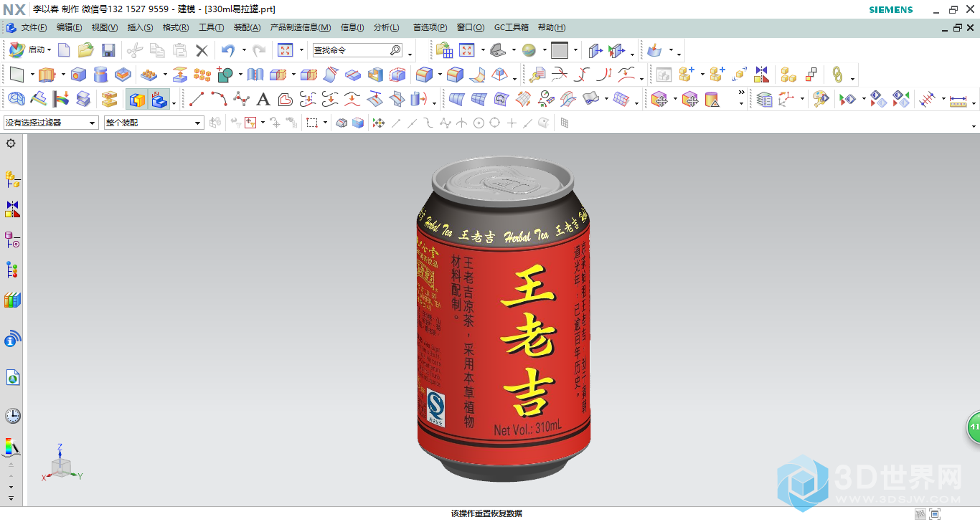980x522 pixels.
Task: Click the Move Face purple cube icon
Action: click(x=659, y=99)
